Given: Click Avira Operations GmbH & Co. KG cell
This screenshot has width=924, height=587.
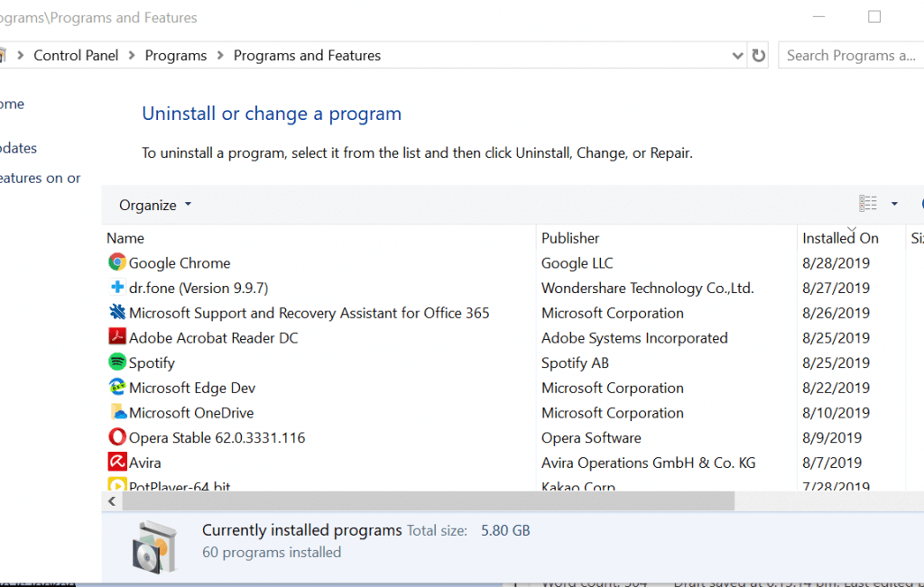Looking at the screenshot, I should [648, 463].
